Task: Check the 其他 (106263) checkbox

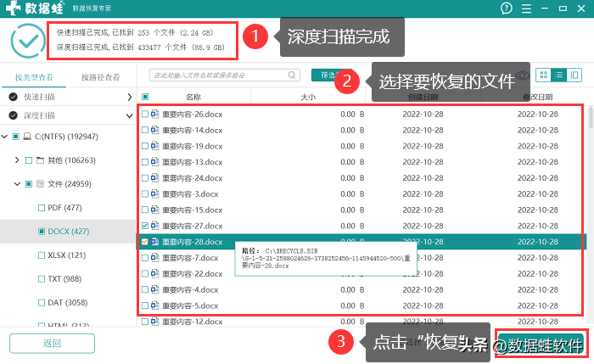Action: click(29, 160)
